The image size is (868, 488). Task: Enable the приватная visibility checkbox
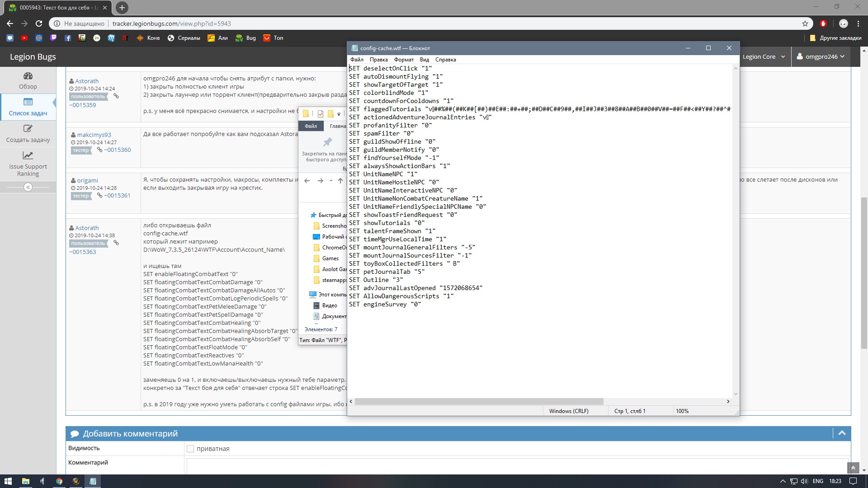click(x=190, y=449)
